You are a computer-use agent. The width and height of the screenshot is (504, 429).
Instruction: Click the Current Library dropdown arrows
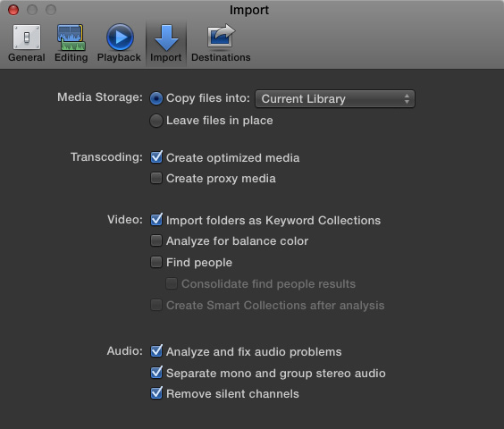tap(407, 98)
